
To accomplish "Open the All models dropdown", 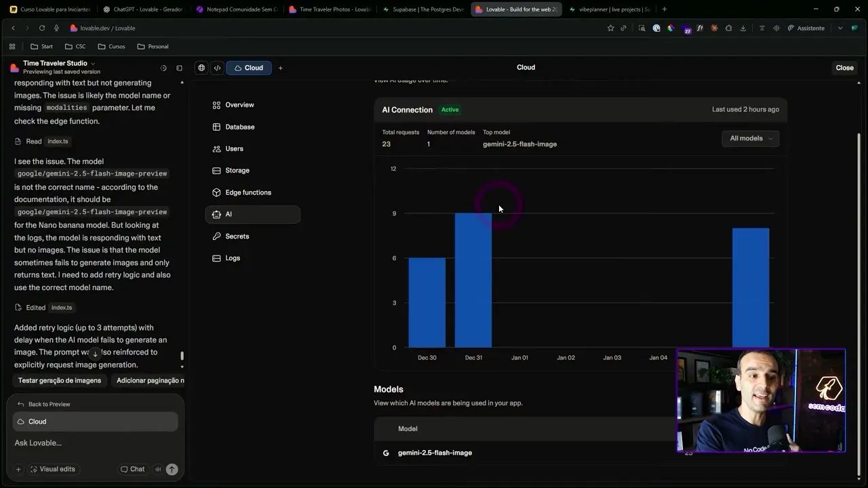I will click(750, 138).
